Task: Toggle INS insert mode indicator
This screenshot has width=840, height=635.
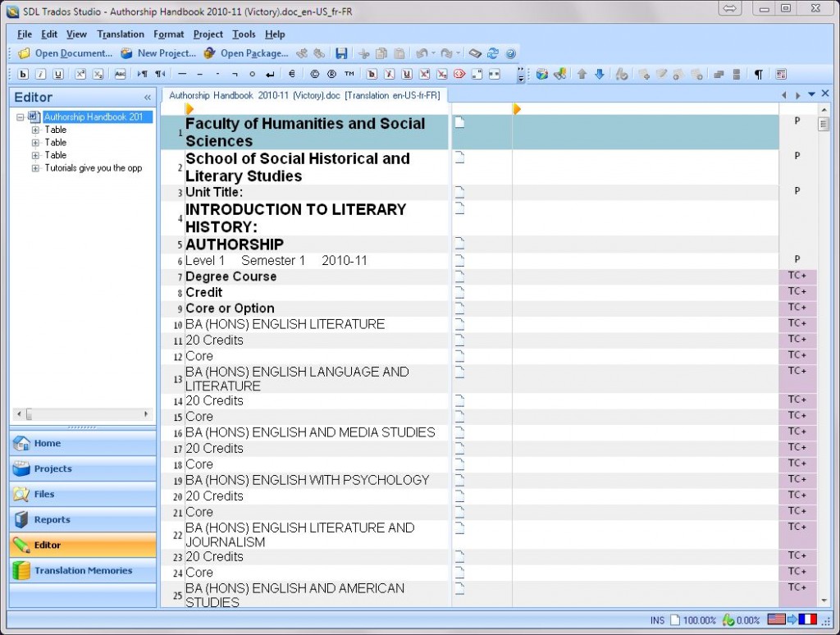Action: point(657,620)
